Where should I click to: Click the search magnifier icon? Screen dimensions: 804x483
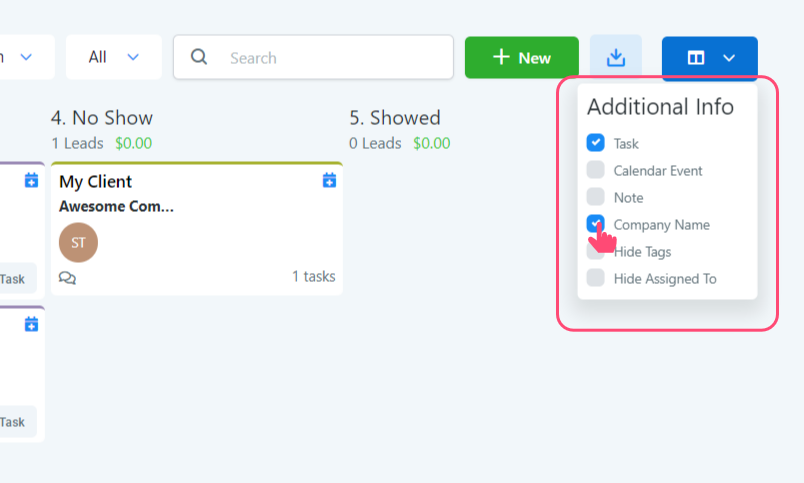[199, 57]
